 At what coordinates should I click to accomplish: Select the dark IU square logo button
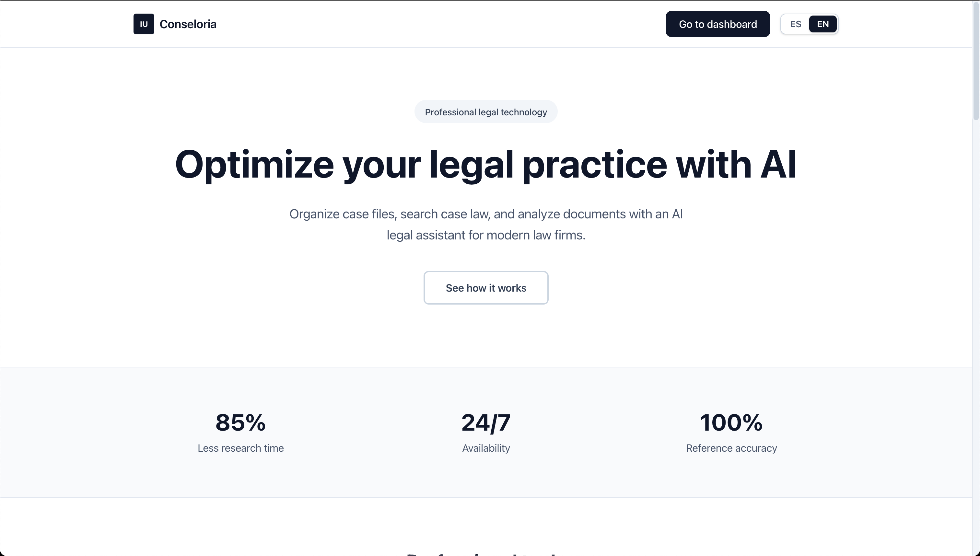(144, 24)
